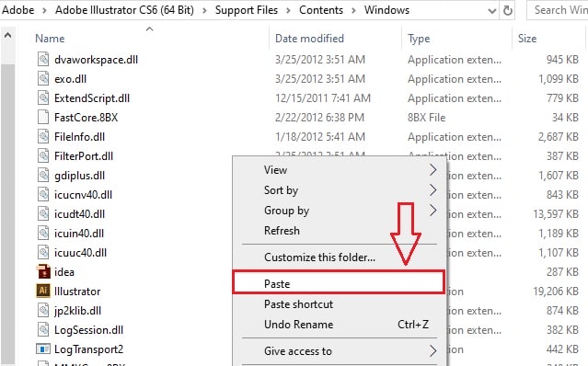Click the scrollbar up arrow
Image resolution: width=588 pixels, height=366 pixels.
coord(7,36)
